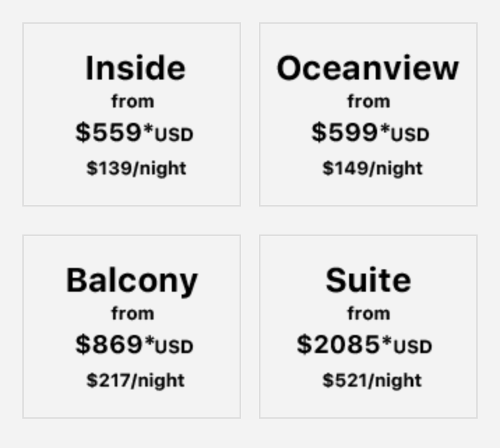
Task: Click the $2085 USD Suite price
Action: [365, 345]
